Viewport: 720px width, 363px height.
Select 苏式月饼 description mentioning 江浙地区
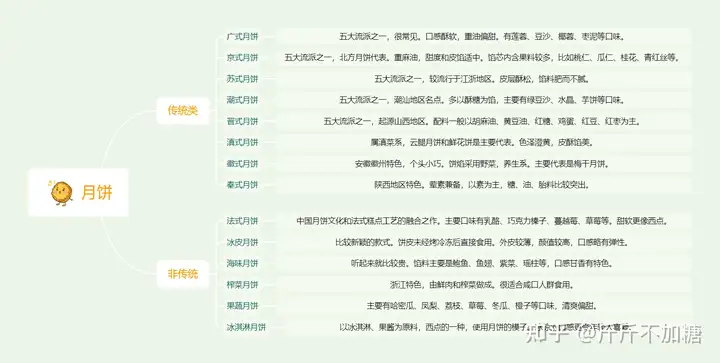[x=484, y=79]
